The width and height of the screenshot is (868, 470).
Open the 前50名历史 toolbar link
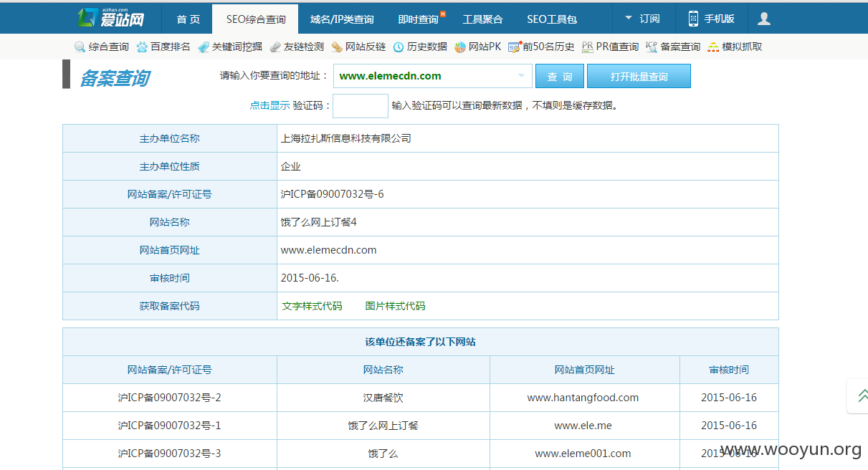(x=548, y=47)
